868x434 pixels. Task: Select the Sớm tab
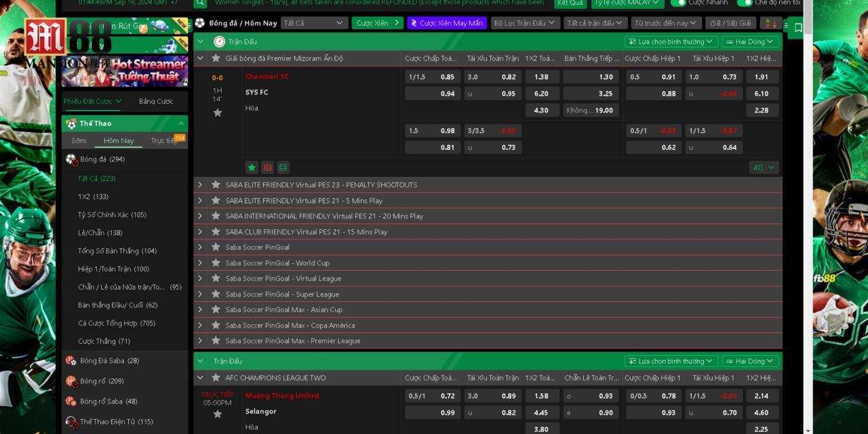click(x=79, y=140)
